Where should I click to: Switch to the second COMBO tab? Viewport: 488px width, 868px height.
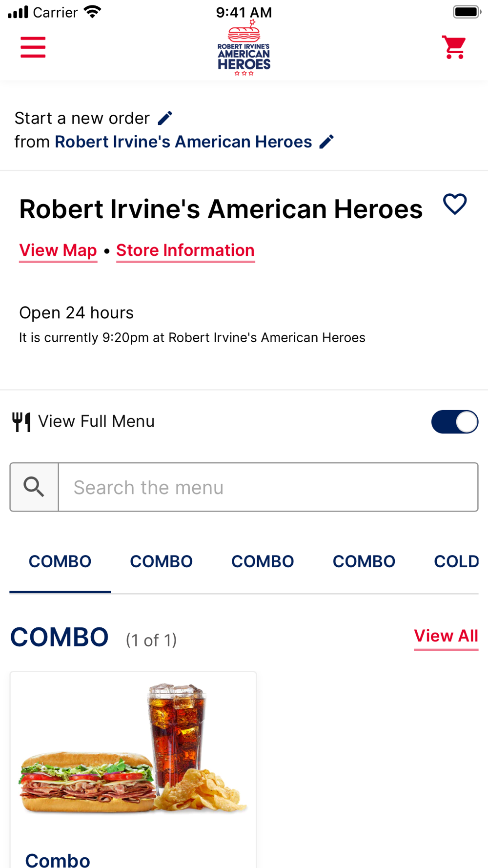click(162, 562)
